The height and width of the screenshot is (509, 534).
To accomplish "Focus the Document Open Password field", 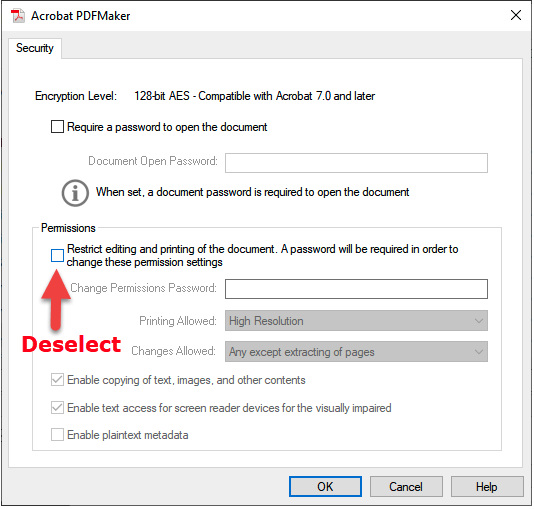I will tap(356, 163).
